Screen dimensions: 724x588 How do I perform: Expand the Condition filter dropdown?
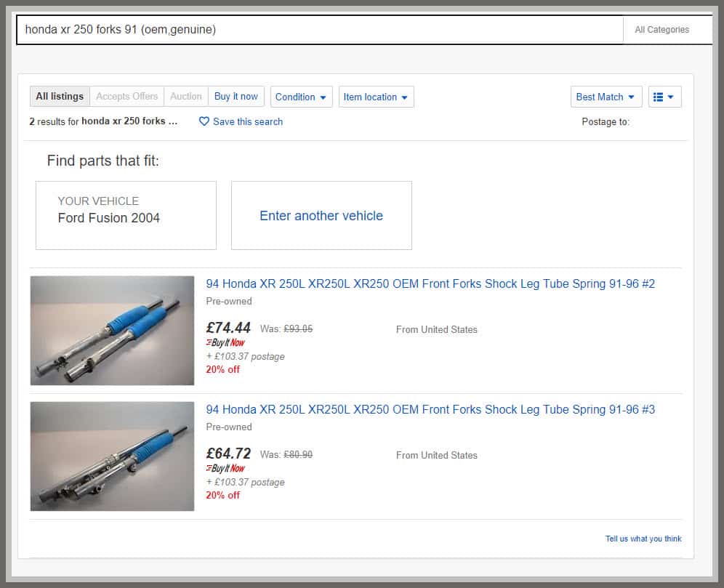tap(301, 97)
